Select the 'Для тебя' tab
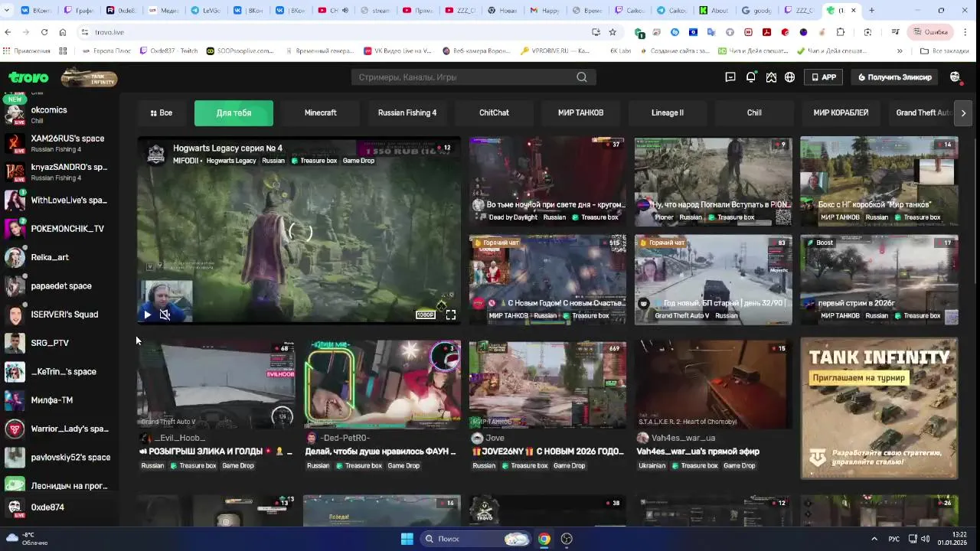980x551 pixels. (234, 113)
